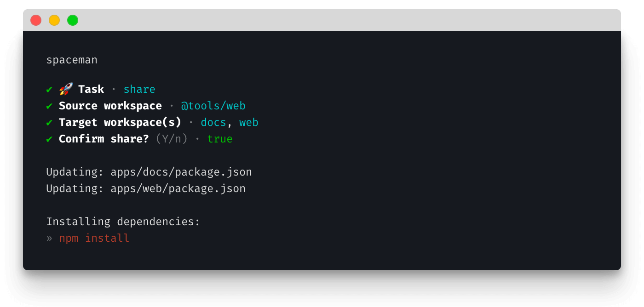Click the 'docs' target workspace value

(213, 123)
